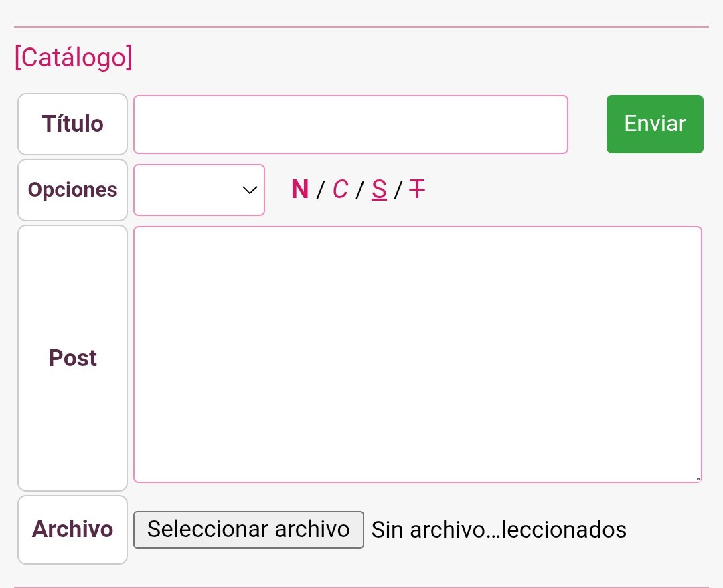Open the [Catálogo] link
This screenshot has width=723, height=588.
(x=74, y=58)
